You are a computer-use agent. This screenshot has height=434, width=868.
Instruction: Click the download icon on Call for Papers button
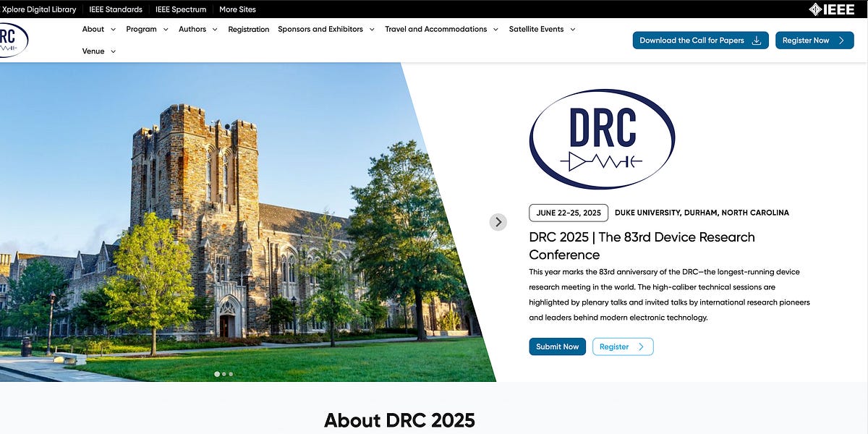pos(757,40)
